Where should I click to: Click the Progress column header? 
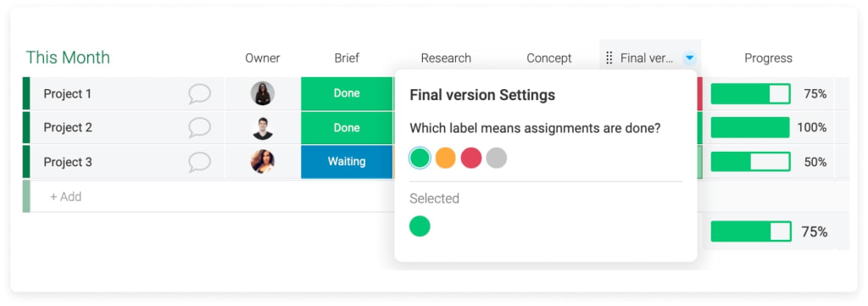tap(768, 58)
